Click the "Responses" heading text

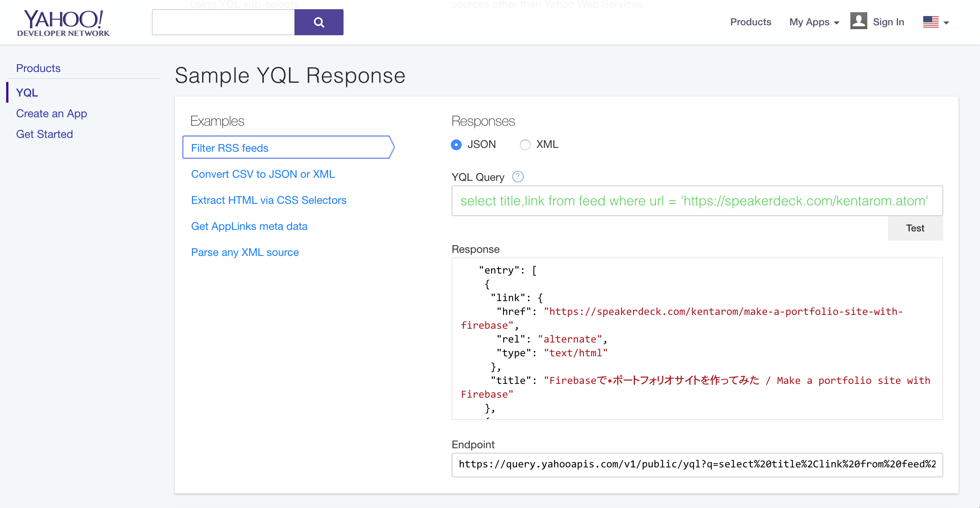pos(483,121)
